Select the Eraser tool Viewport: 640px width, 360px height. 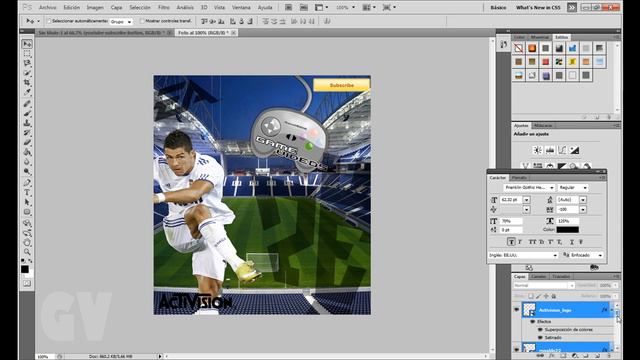coord(27,143)
